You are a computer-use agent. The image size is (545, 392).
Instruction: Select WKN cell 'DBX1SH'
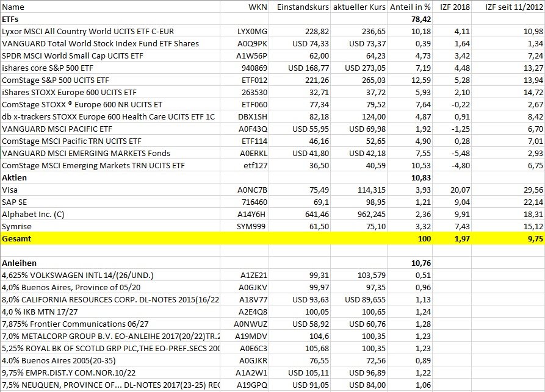click(x=244, y=116)
